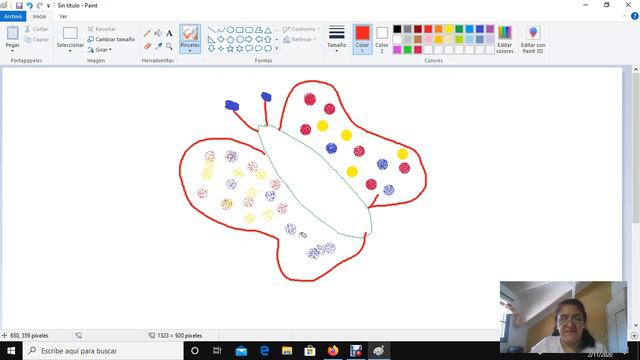Choose the yellow color swatch
Screen dimensions: 640x360
(449, 29)
